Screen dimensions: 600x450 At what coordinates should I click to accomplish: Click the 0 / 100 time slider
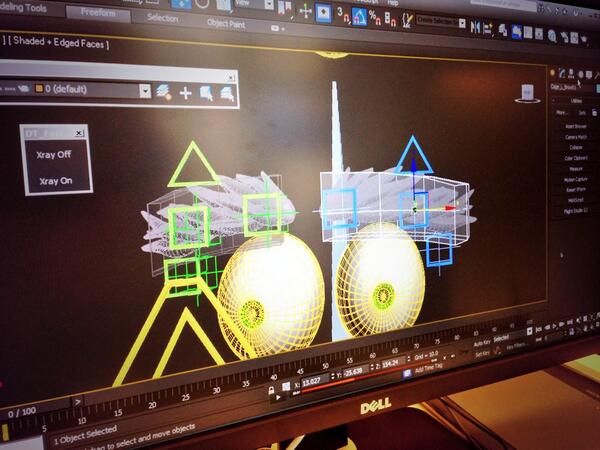21,412
